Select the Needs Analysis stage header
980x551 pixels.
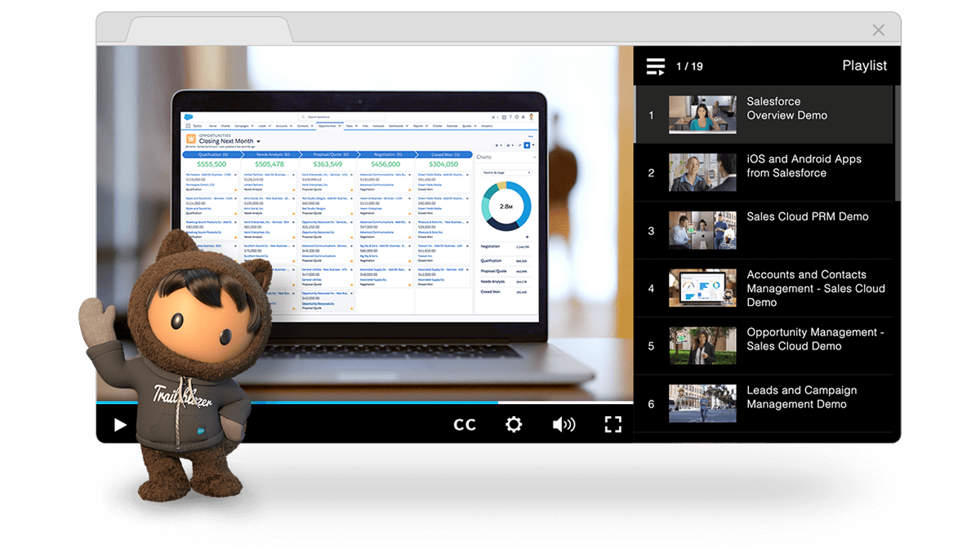[270, 154]
